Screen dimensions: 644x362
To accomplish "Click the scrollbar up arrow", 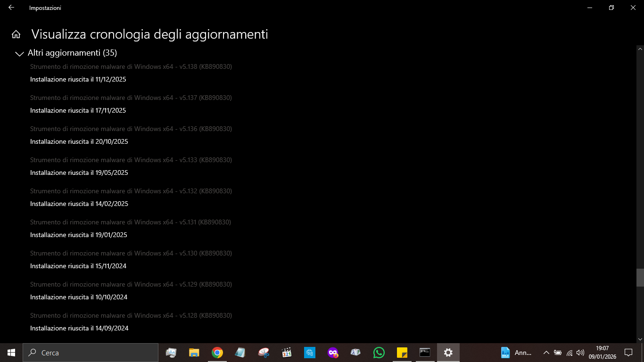I will click(x=640, y=49).
